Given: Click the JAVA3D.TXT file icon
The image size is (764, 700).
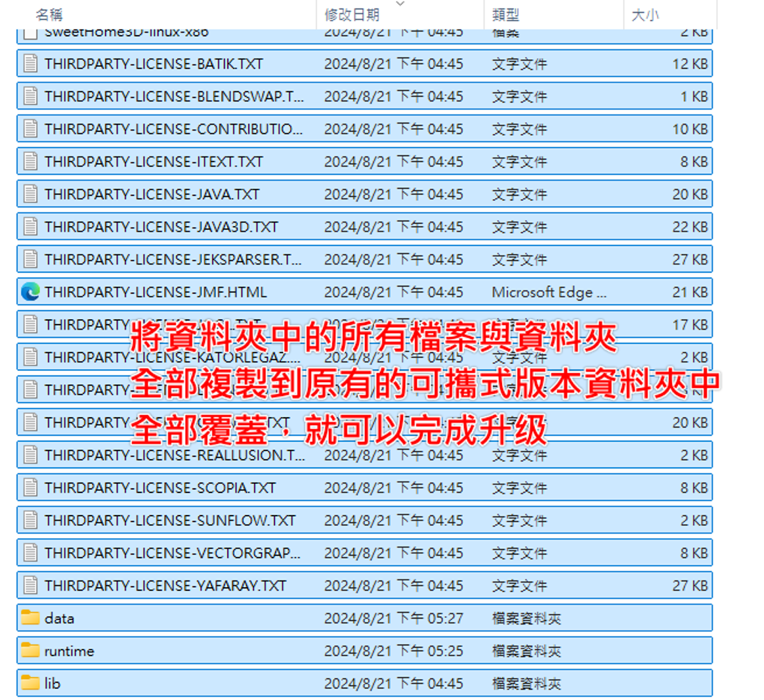Looking at the screenshot, I should 31,226.
